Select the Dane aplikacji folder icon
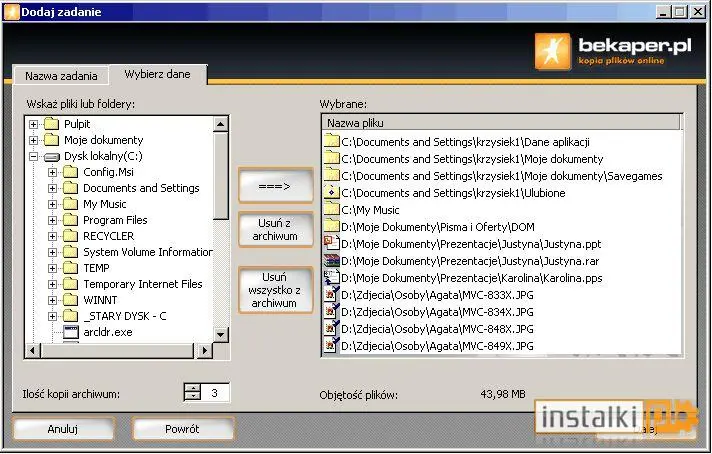This screenshot has width=712, height=454. point(331,141)
